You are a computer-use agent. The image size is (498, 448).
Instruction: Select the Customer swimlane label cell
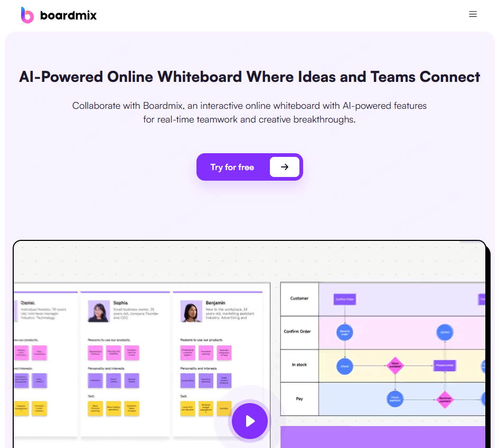click(x=299, y=298)
